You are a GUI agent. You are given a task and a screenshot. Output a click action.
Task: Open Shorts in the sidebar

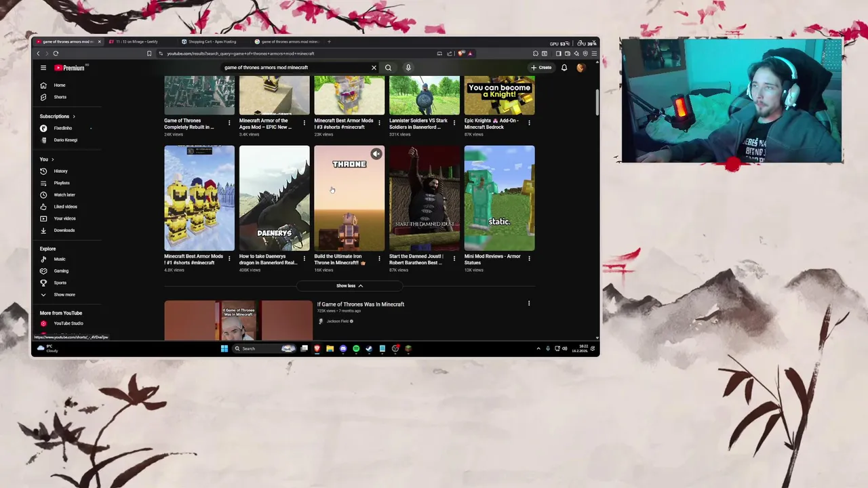point(60,97)
